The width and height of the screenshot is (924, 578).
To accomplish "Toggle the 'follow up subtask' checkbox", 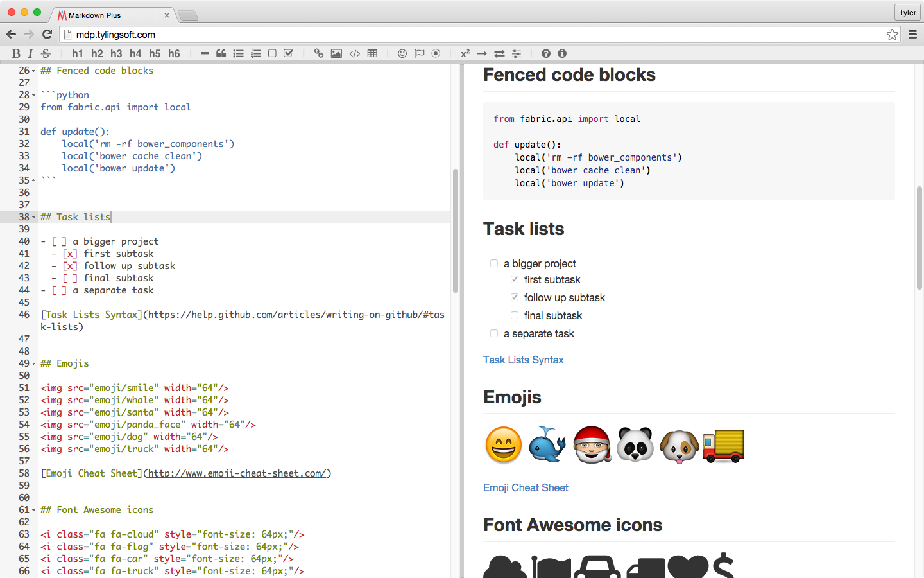I will [515, 297].
